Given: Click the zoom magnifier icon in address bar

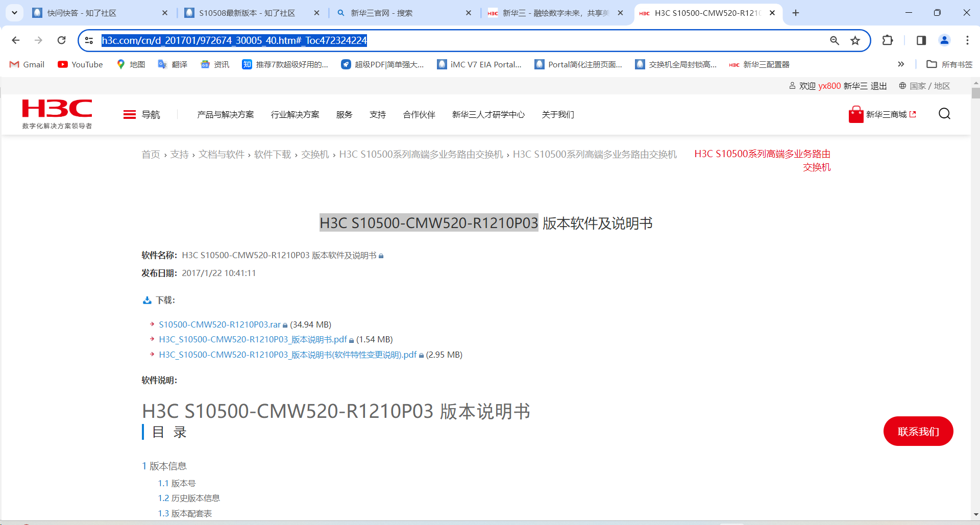Looking at the screenshot, I should coord(835,40).
